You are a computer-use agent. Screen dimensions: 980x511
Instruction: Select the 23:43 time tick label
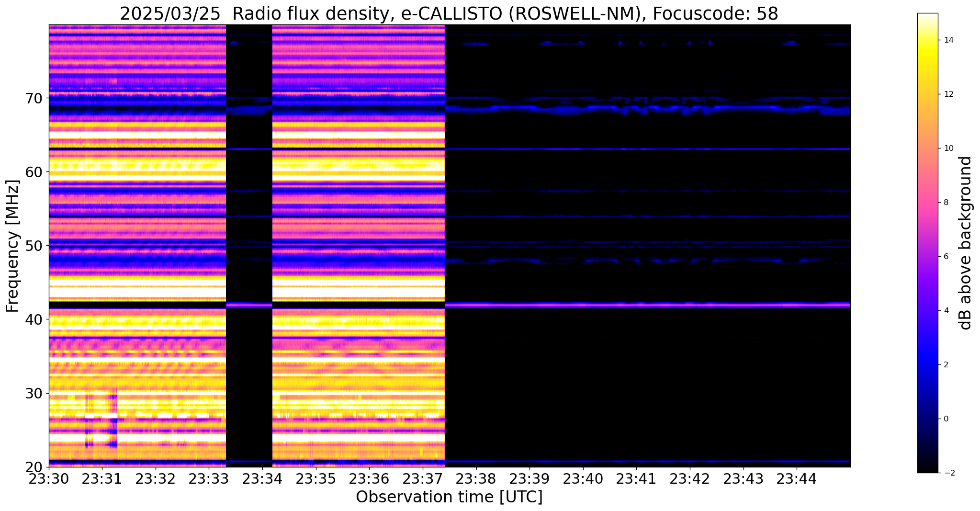[x=743, y=478]
